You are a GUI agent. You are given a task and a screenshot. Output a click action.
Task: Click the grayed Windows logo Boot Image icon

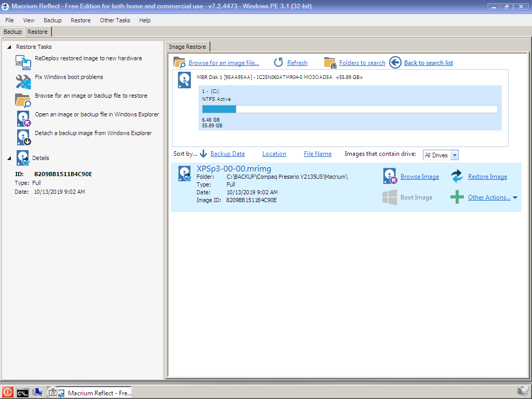click(390, 197)
